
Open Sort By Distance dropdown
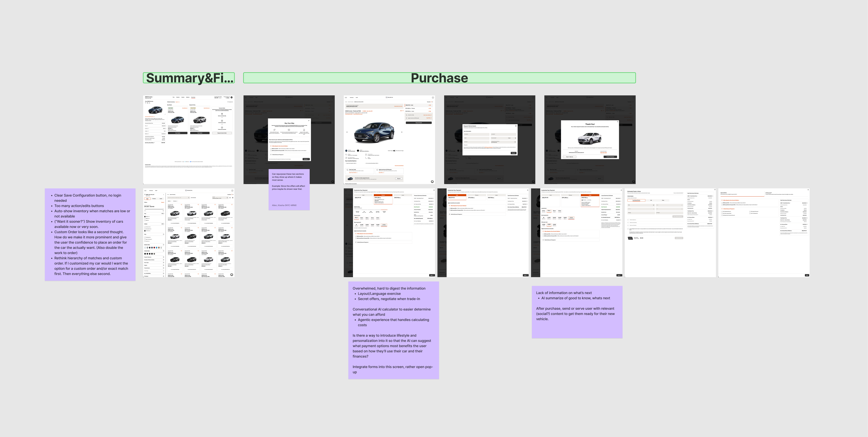221,198
